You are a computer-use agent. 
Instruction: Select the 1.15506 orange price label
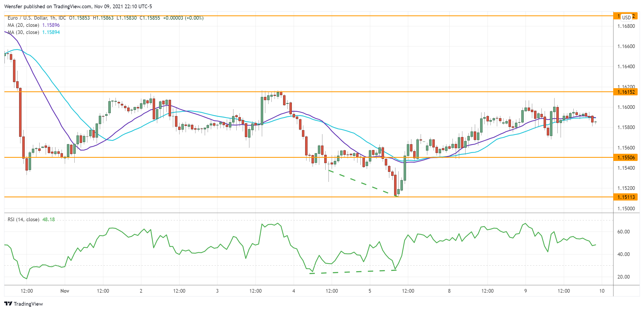[x=626, y=158]
